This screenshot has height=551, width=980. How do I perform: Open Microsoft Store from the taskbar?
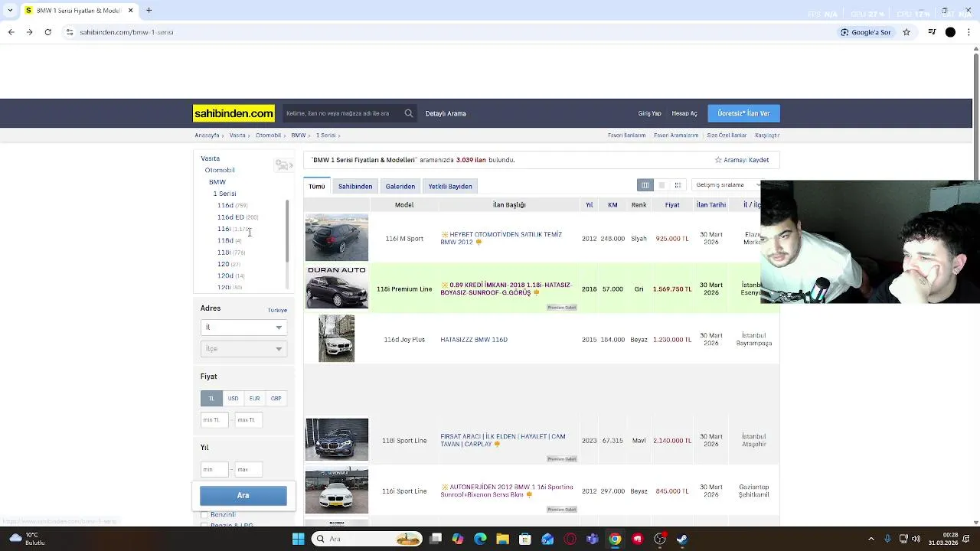[524, 539]
